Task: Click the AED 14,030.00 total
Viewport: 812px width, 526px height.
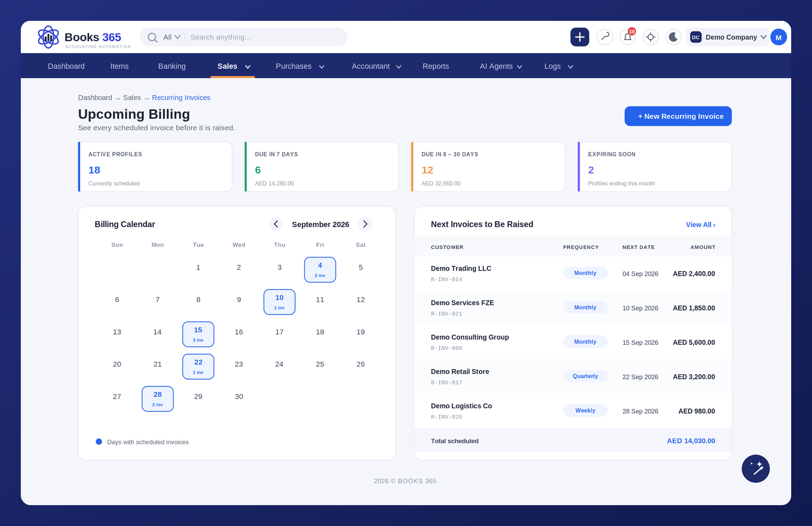Action: [x=691, y=441]
